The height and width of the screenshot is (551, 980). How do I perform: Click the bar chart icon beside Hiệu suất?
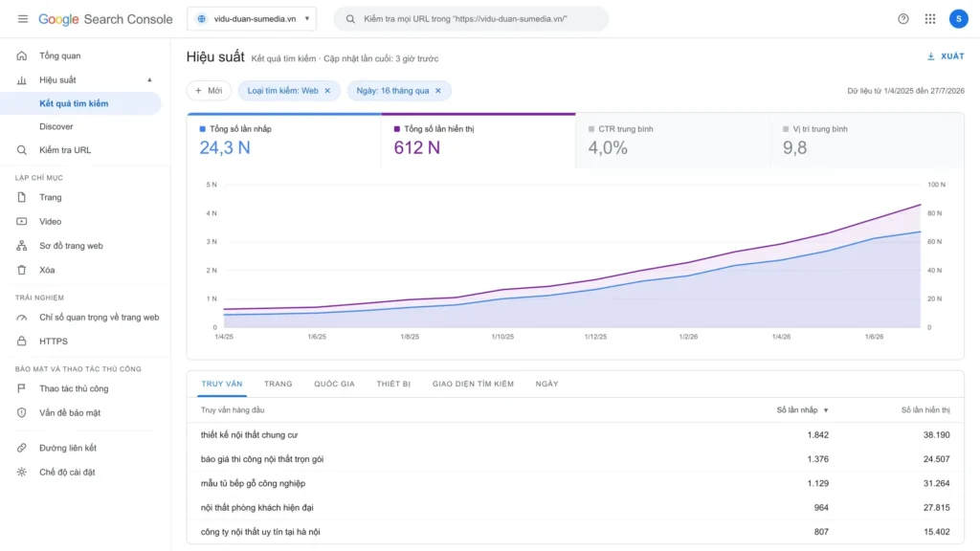click(22, 80)
